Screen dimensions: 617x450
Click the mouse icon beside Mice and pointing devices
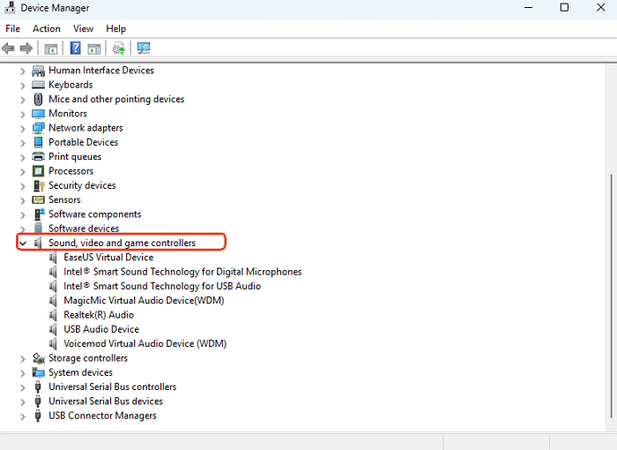point(38,99)
